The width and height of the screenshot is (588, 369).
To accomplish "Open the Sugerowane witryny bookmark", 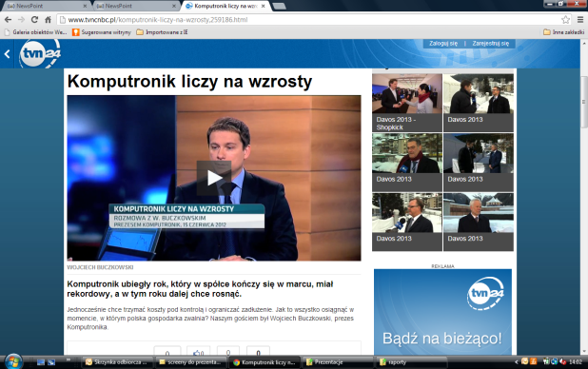I will coord(102,32).
